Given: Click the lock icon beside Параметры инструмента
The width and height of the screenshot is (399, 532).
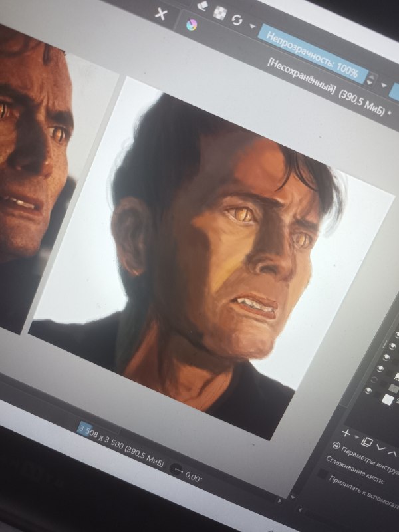Looking at the screenshot, I should (336, 445).
